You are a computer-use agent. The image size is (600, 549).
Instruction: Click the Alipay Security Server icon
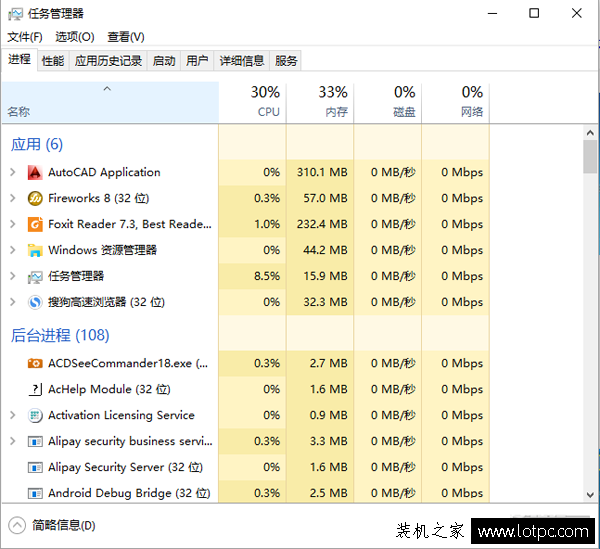35,468
